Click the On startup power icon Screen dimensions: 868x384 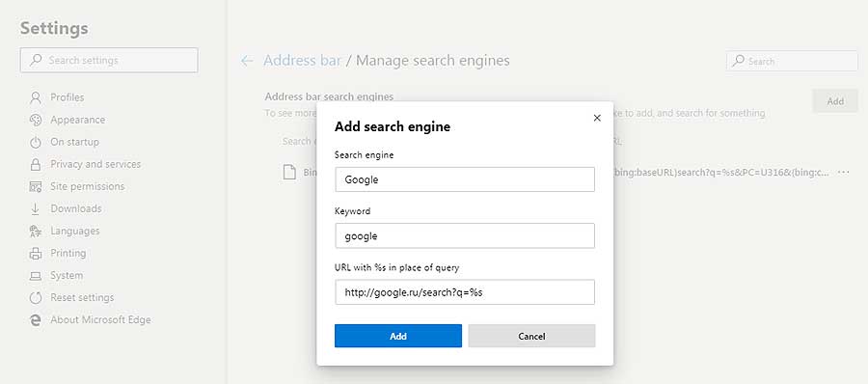(x=36, y=143)
